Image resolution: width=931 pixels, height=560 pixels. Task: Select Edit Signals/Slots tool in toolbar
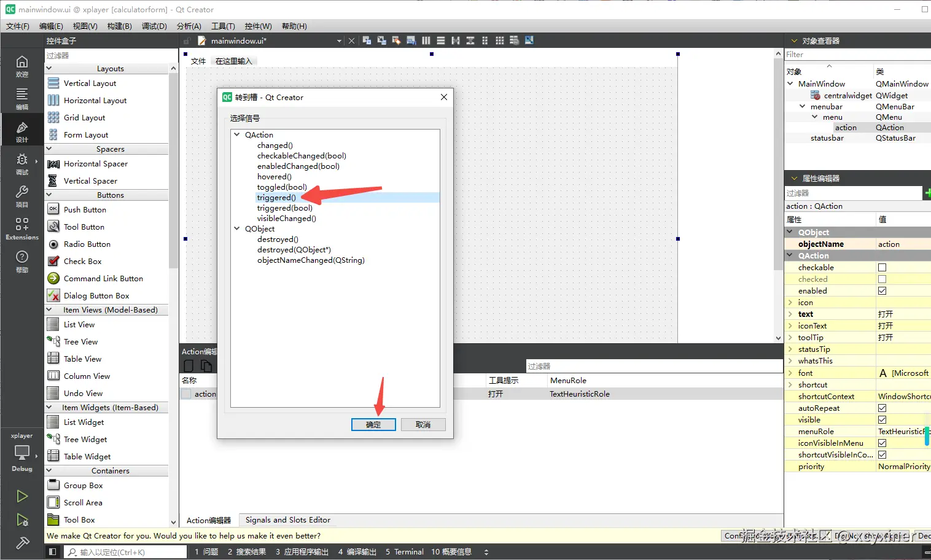(x=381, y=41)
